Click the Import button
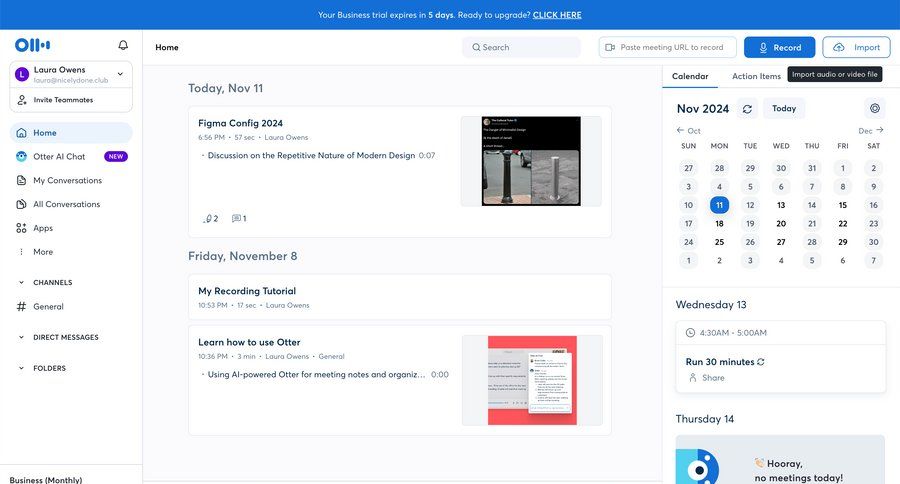 [856, 47]
